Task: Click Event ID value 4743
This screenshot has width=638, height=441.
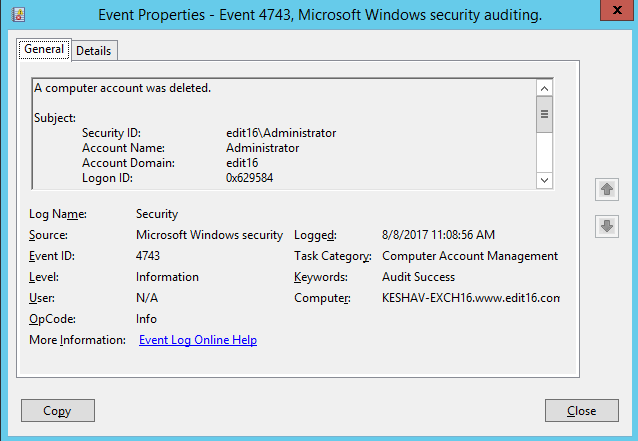Action: point(148,256)
